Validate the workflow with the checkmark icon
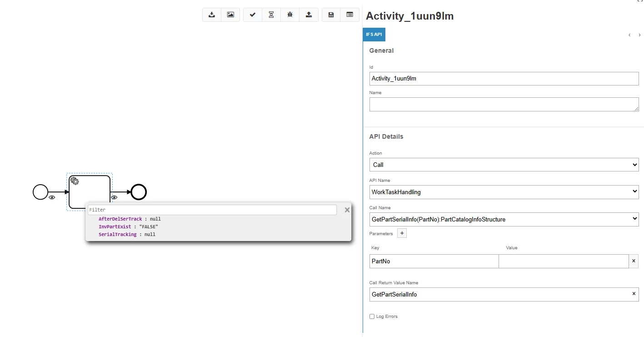 point(253,15)
